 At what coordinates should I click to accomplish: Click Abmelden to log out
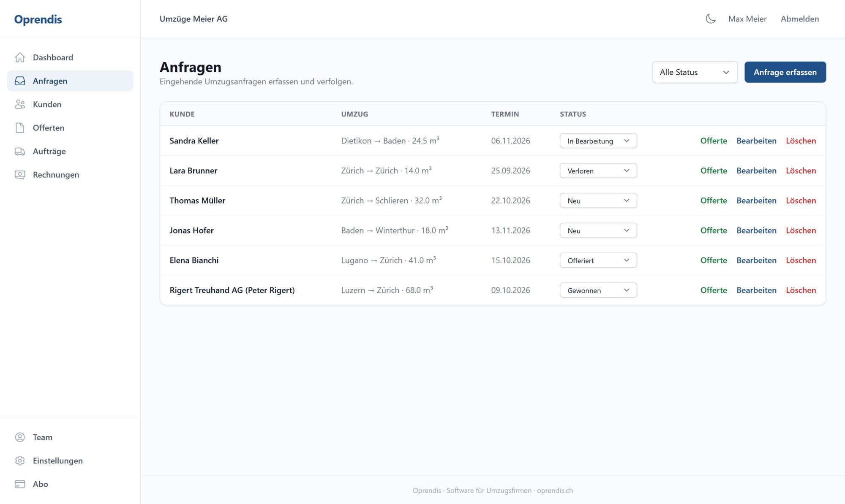(x=800, y=19)
